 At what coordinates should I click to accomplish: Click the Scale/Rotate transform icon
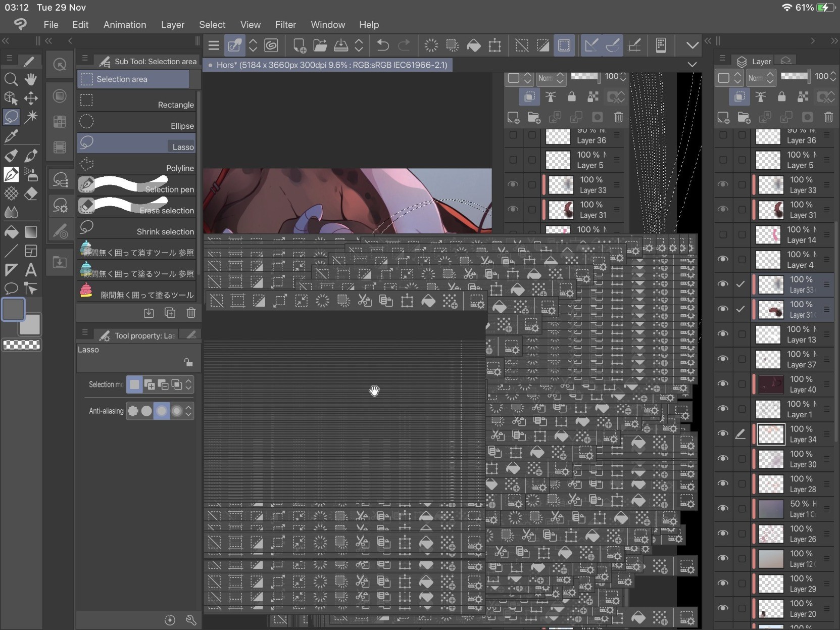click(495, 45)
